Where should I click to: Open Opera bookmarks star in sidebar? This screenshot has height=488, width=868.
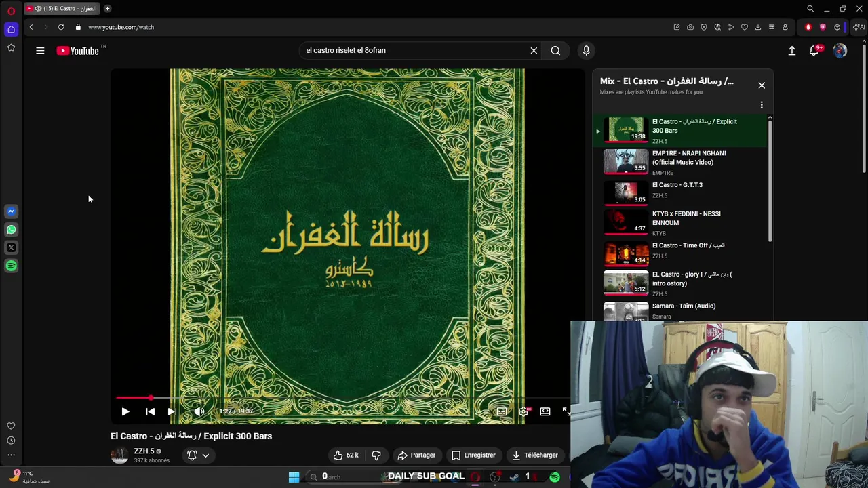click(11, 47)
